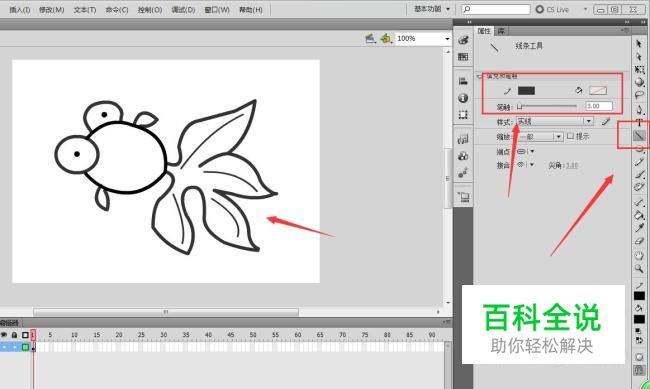The image size is (650, 389).
Task: Open the 文本(T) menu
Action: click(x=85, y=10)
